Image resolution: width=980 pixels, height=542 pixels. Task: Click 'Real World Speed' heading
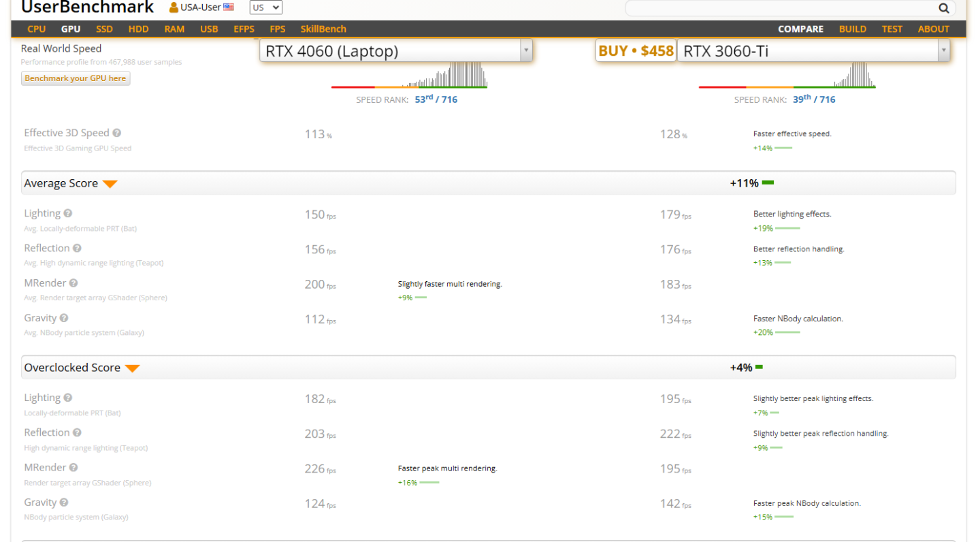tap(61, 48)
